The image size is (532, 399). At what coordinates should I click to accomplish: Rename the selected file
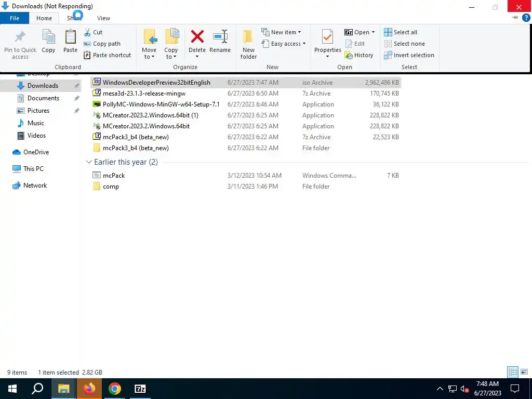pyautogui.click(x=220, y=41)
